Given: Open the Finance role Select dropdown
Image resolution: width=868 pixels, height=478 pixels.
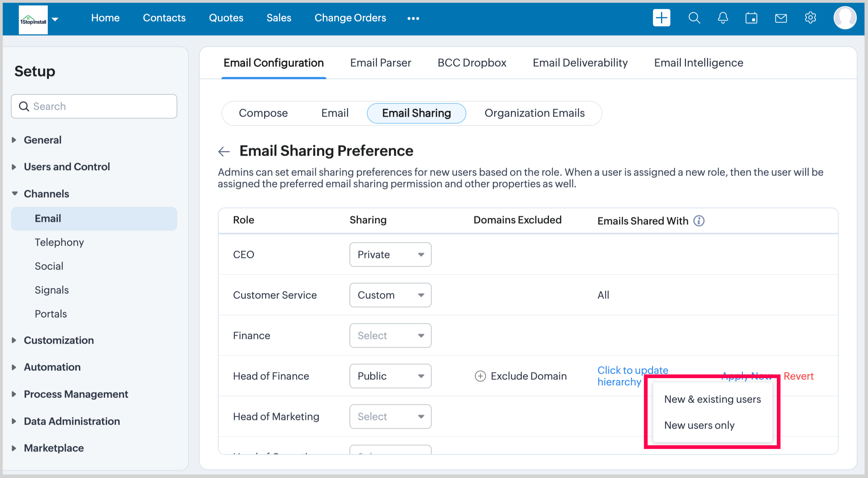Looking at the screenshot, I should tap(390, 336).
